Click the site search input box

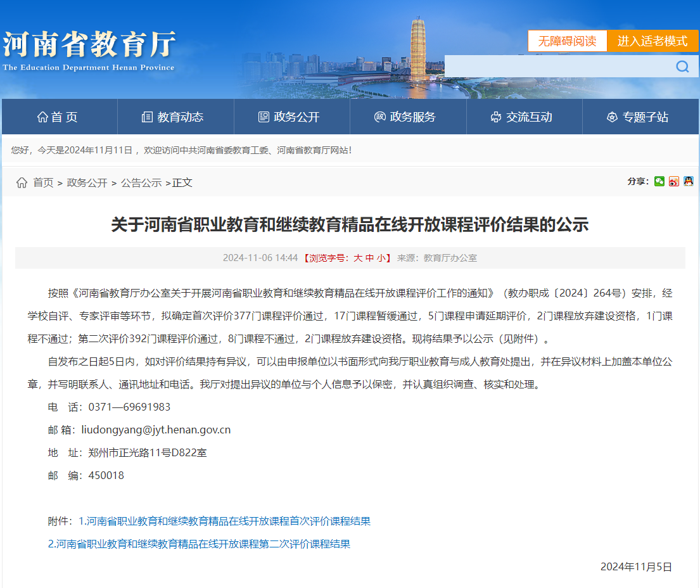pyautogui.click(x=557, y=67)
